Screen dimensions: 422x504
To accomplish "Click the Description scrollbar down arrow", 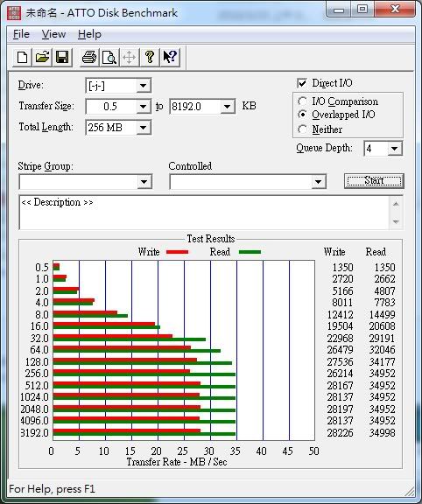I will click(396, 221).
